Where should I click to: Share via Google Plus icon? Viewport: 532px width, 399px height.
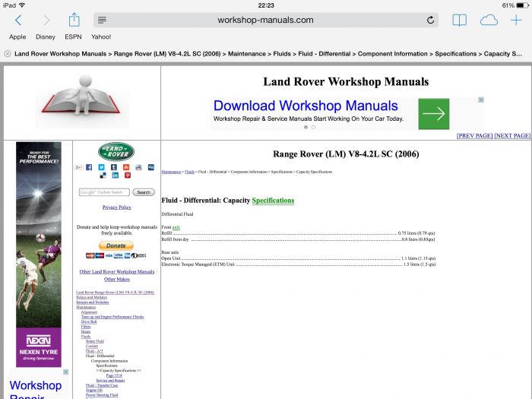tap(79, 167)
